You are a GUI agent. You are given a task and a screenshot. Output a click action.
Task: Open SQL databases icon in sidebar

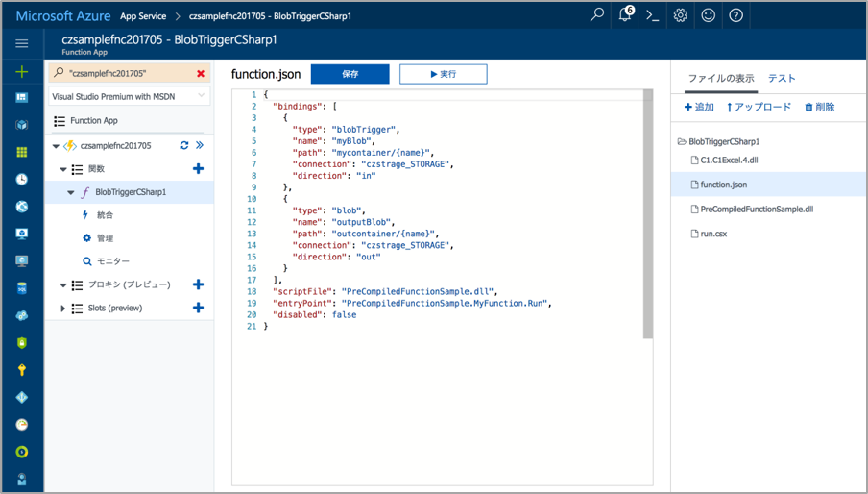click(22, 288)
